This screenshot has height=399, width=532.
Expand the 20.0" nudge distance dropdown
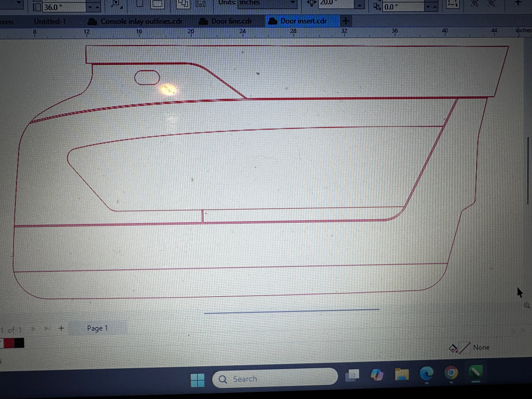point(360,5)
